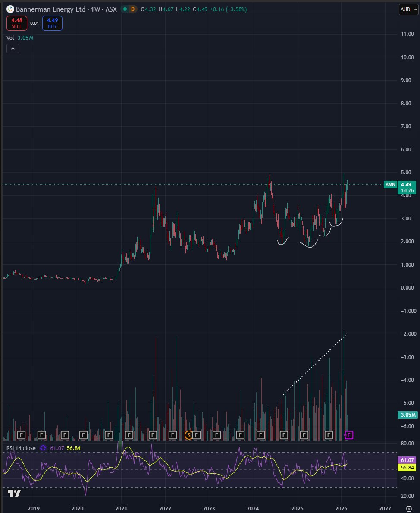Click the 2023 year label on time axis
Image resolution: width=420 pixels, height=513 pixels.
[209, 508]
